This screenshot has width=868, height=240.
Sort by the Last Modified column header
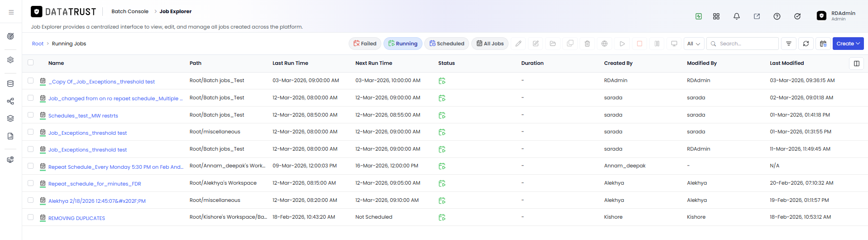coord(787,63)
